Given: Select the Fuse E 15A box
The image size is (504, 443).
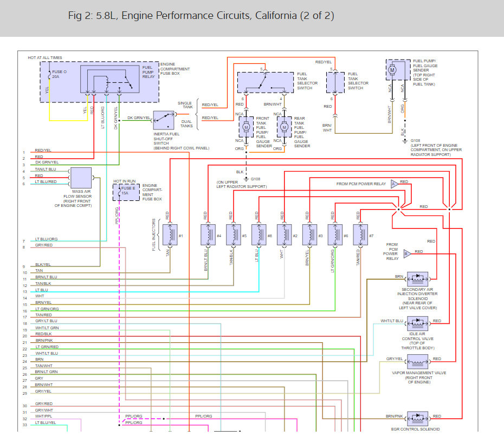Looking at the screenshot, I should pyautogui.click(x=126, y=192).
